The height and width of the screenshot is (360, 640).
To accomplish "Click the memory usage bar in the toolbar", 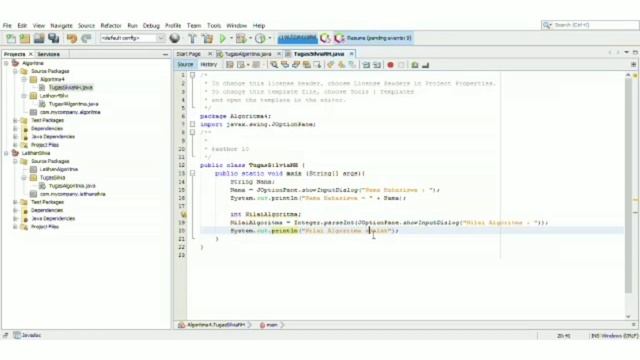I will pyautogui.click(x=297, y=38).
